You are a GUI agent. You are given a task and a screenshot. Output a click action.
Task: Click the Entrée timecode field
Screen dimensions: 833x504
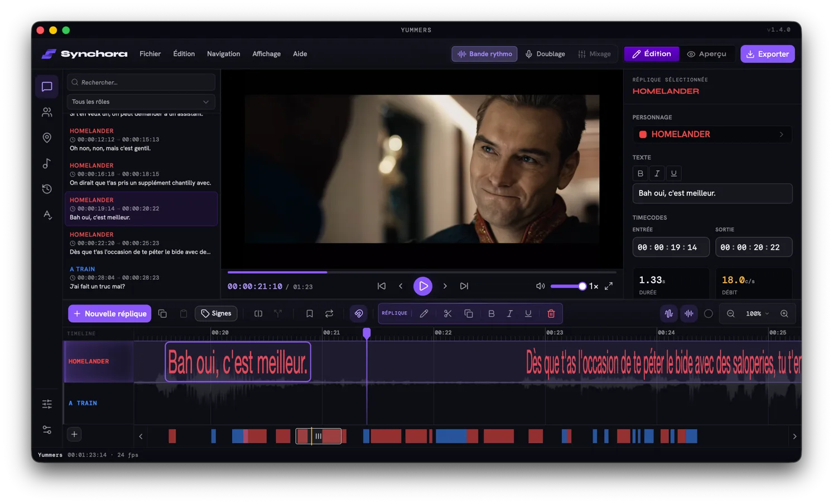(x=671, y=248)
